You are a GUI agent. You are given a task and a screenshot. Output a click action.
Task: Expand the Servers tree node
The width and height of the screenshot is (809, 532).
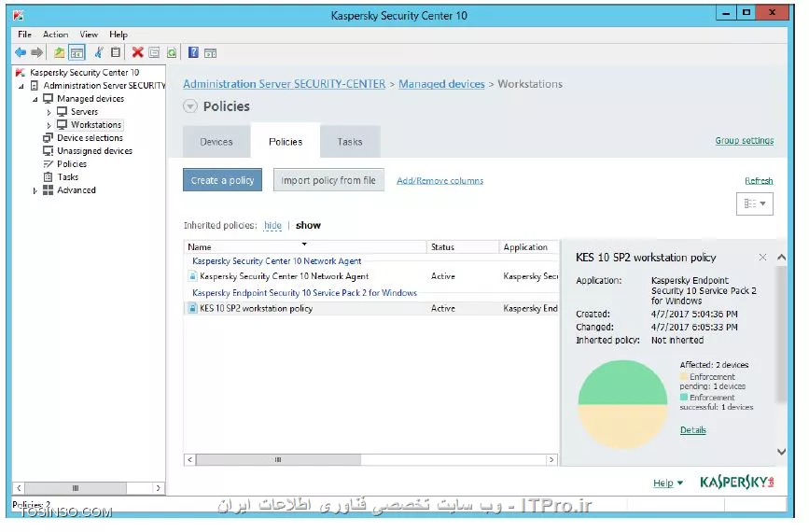coord(49,112)
